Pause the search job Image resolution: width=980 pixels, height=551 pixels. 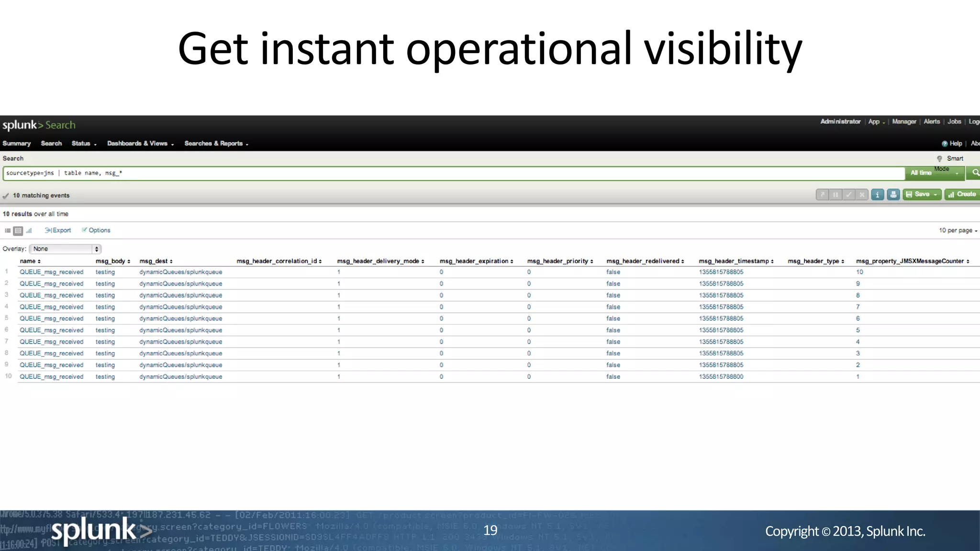coord(835,195)
